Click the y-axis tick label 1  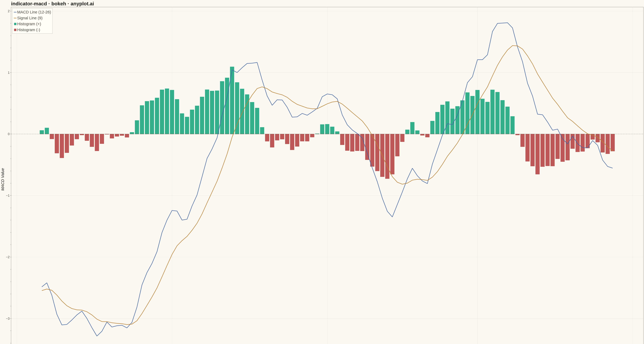click(x=8, y=73)
